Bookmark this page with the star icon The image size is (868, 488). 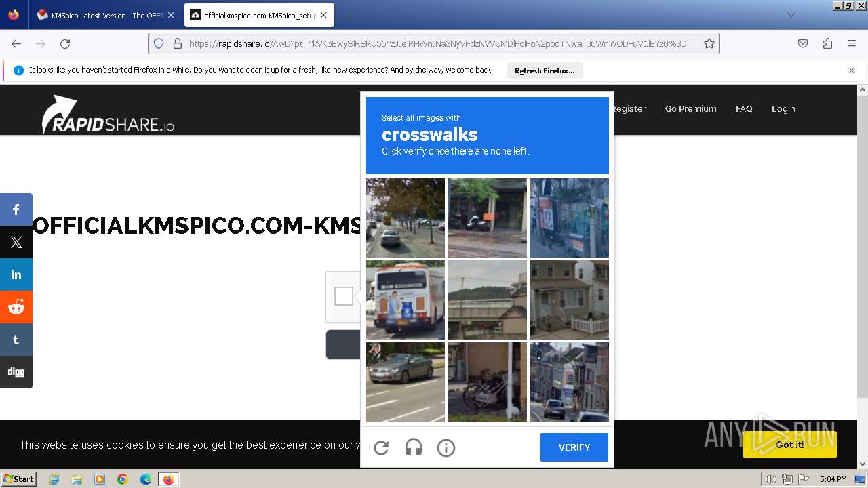709,43
